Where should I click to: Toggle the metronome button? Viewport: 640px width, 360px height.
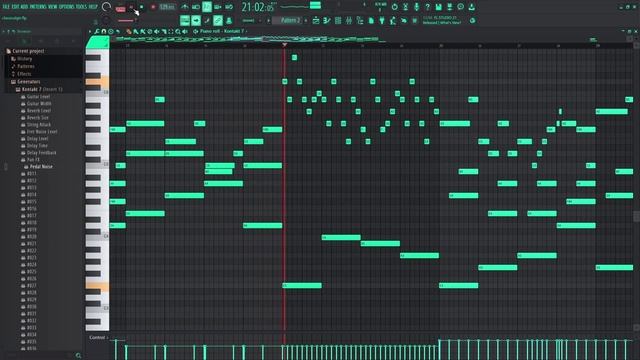click(184, 7)
